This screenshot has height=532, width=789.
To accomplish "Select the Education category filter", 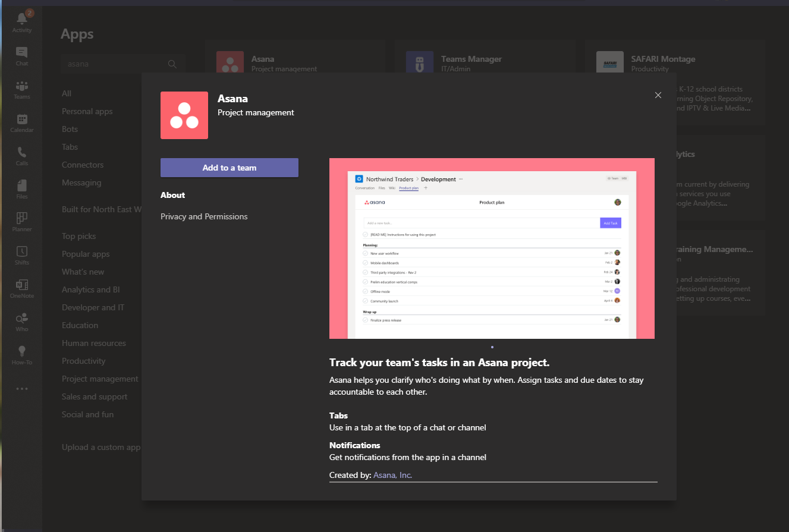I will tap(80, 325).
